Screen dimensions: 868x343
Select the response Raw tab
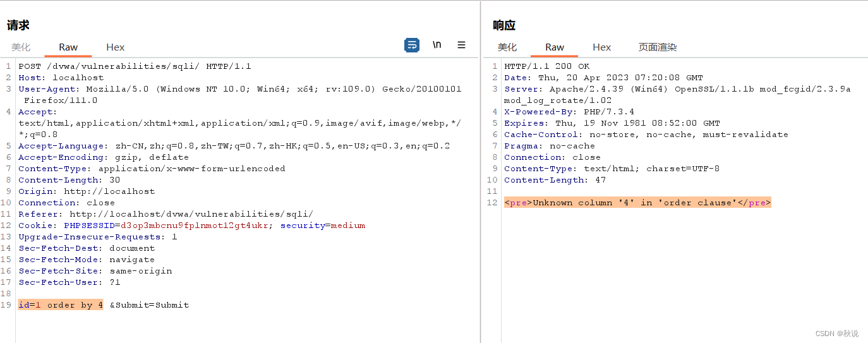pyautogui.click(x=555, y=47)
